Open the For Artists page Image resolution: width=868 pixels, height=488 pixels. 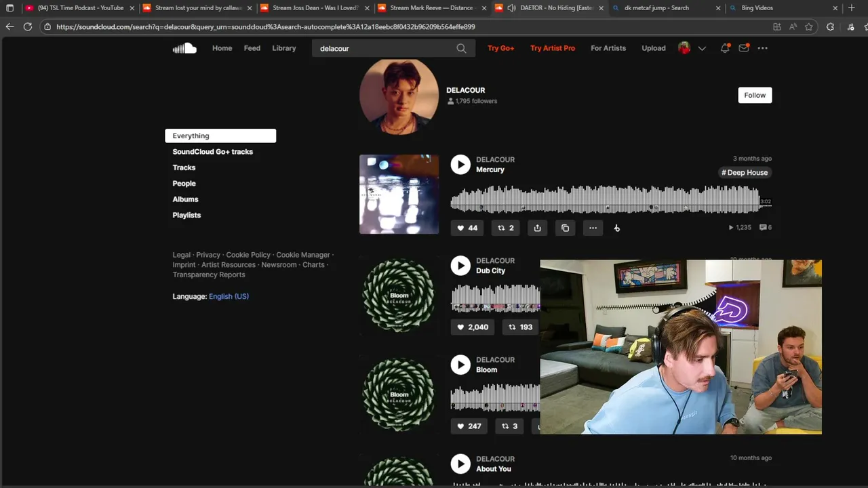click(x=608, y=48)
